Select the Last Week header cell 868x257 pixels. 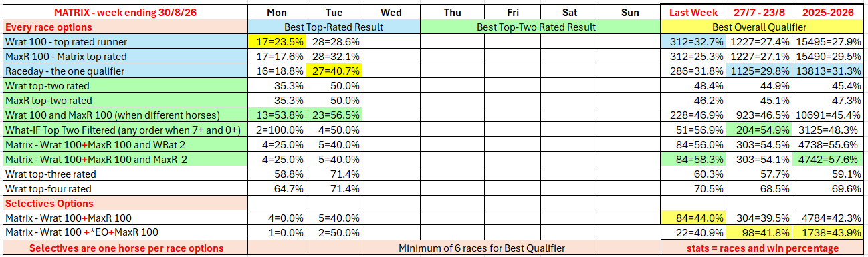tap(693, 13)
